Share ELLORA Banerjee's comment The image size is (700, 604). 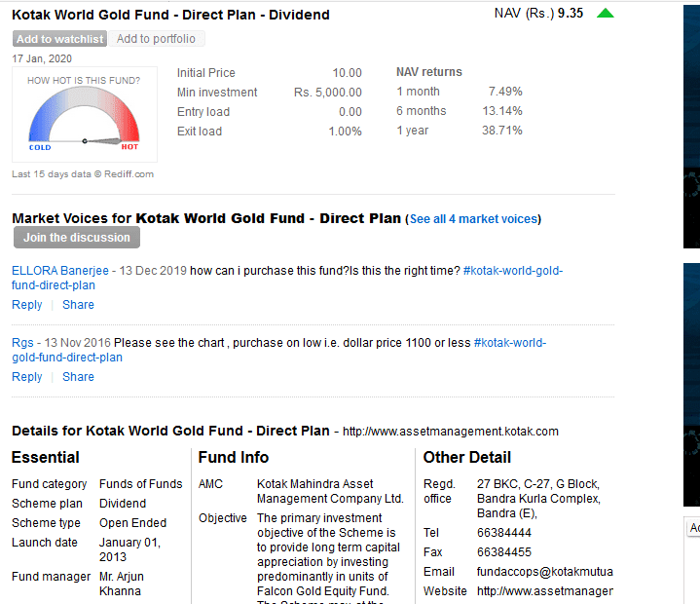pos(78,305)
